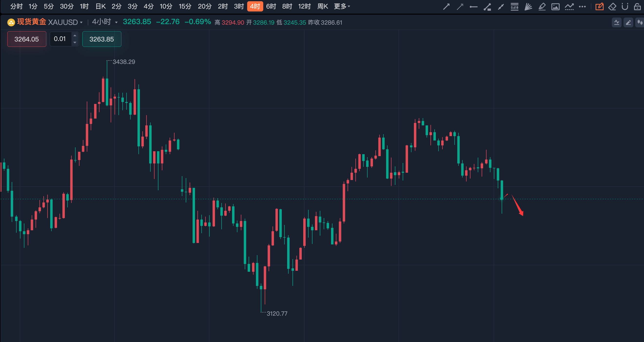Select the solid arrow drawing tool

pos(446,7)
